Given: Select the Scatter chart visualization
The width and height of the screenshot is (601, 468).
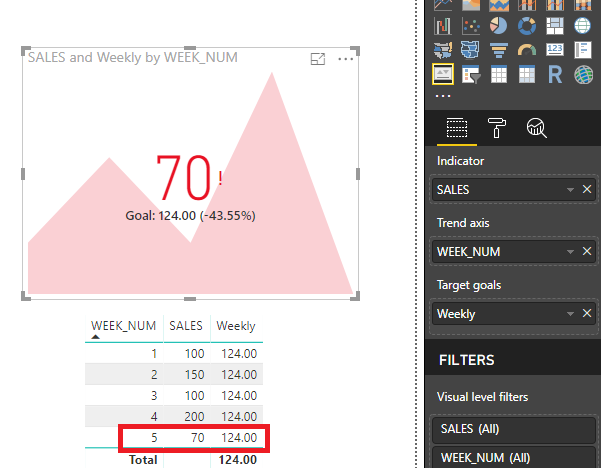Looking at the screenshot, I should click(x=471, y=26).
